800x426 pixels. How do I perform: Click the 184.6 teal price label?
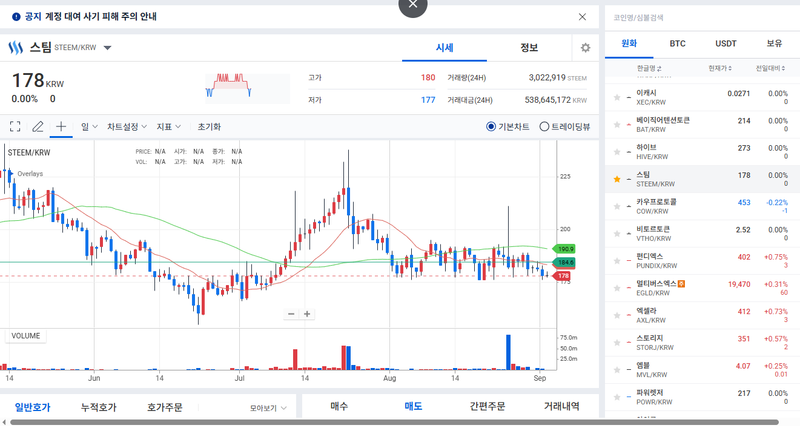coord(565,262)
